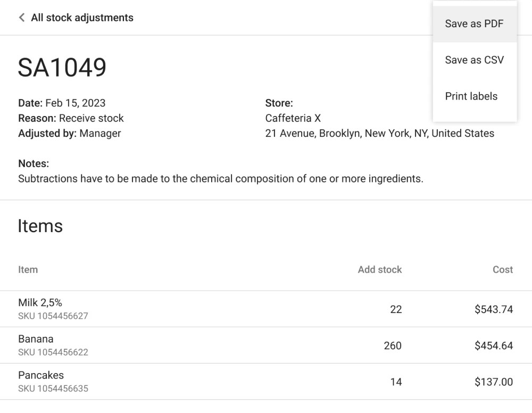Select the Banana item name
The image size is (532, 413).
pos(36,339)
